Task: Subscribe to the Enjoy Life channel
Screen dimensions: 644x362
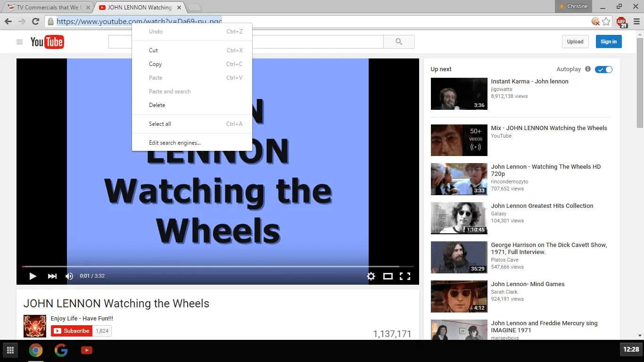Action: click(72, 331)
